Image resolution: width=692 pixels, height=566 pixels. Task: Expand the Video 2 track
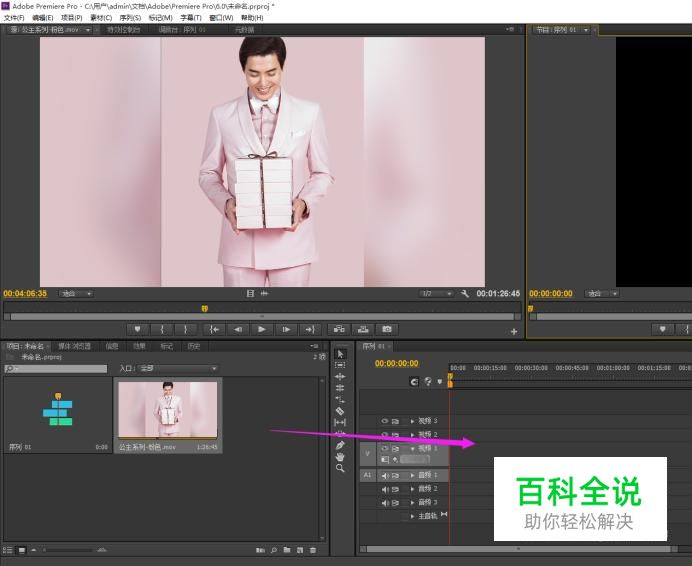coord(412,435)
